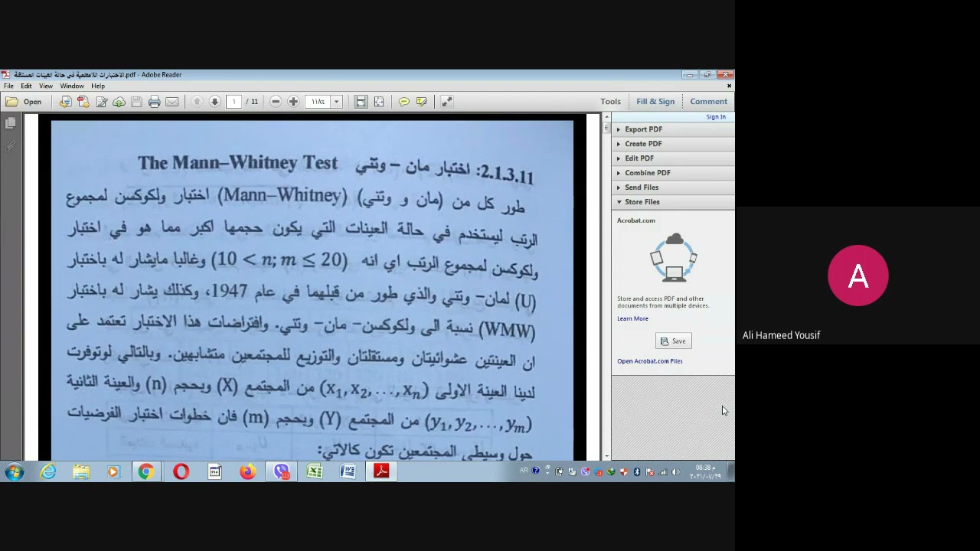The image size is (980, 551).
Task: Open Word from taskbar
Action: click(x=348, y=472)
